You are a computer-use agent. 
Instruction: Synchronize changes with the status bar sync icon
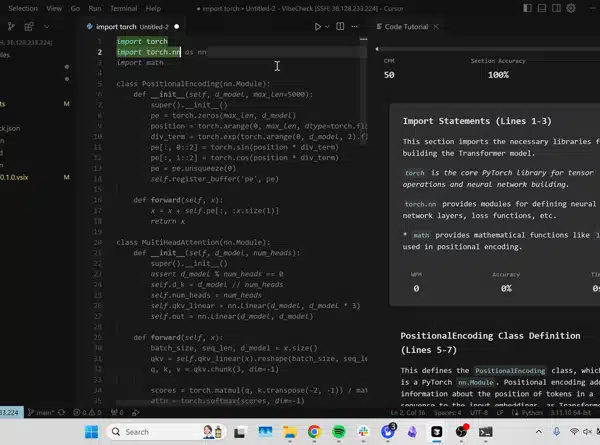pyautogui.click(x=62, y=412)
